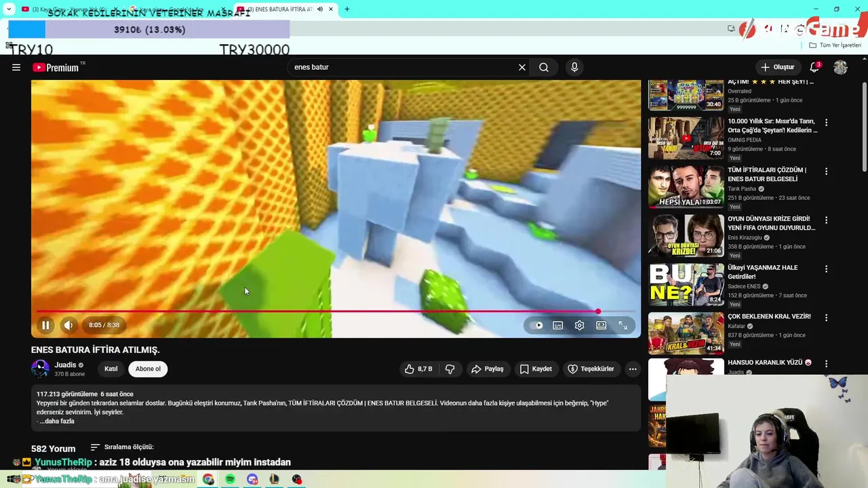Mute the video with the speaker icon
This screenshot has width=868, height=488.
68,325
